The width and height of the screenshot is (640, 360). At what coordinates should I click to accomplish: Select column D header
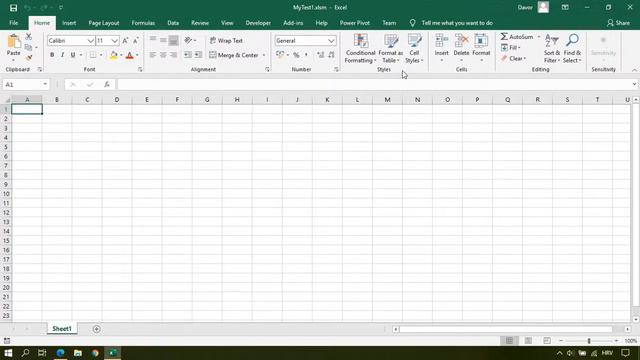(x=117, y=100)
